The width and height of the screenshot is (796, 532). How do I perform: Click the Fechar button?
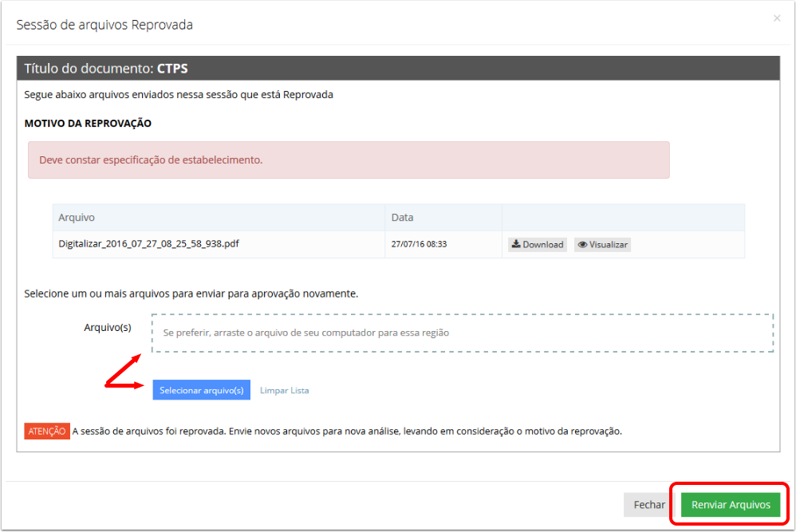pyautogui.click(x=648, y=505)
